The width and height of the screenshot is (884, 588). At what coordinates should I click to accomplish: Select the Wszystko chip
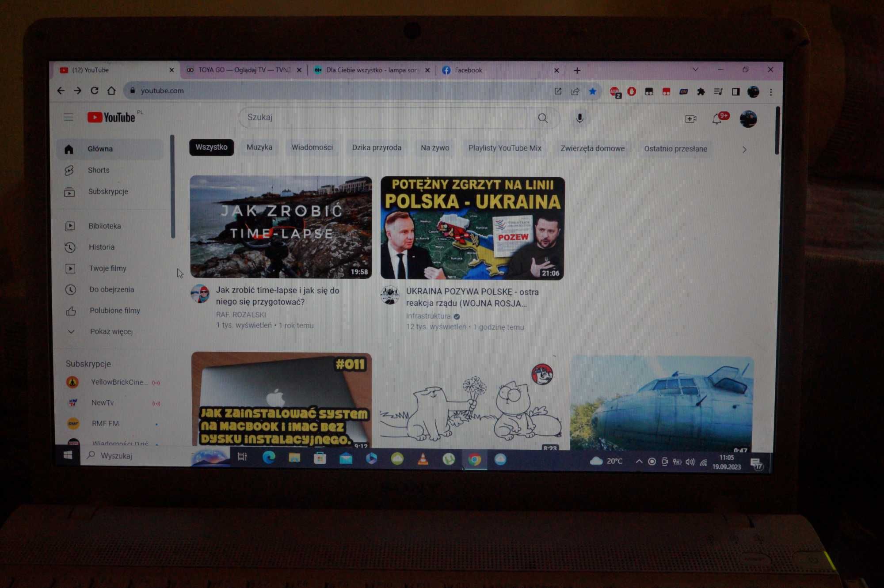click(x=211, y=147)
